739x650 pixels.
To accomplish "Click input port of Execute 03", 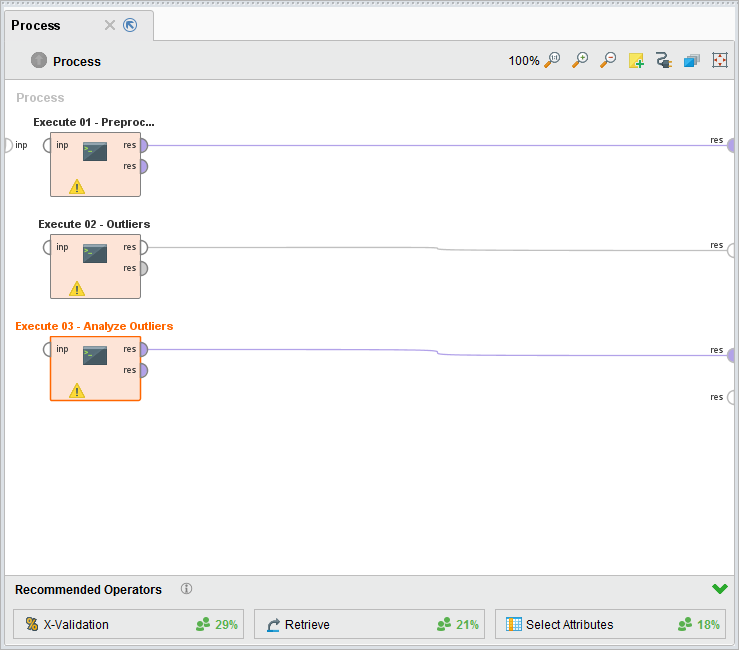I will point(47,349).
